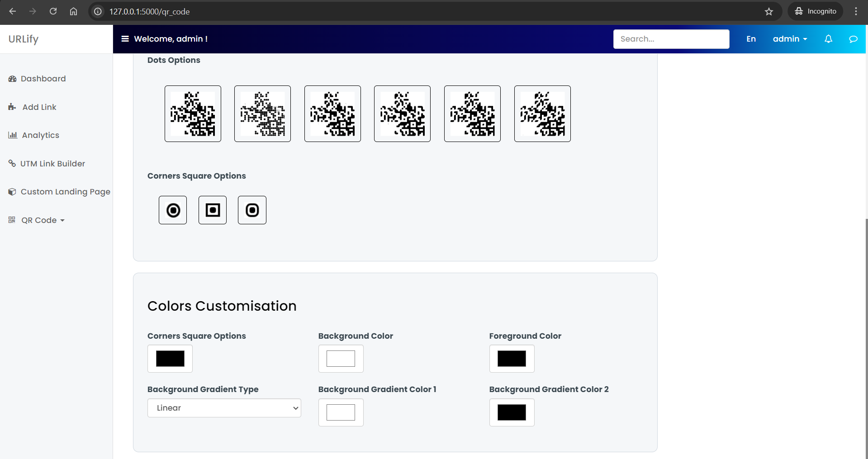Viewport: 868px width, 459px height.
Task: Bookmark this page with star icon
Action: tap(769, 11)
